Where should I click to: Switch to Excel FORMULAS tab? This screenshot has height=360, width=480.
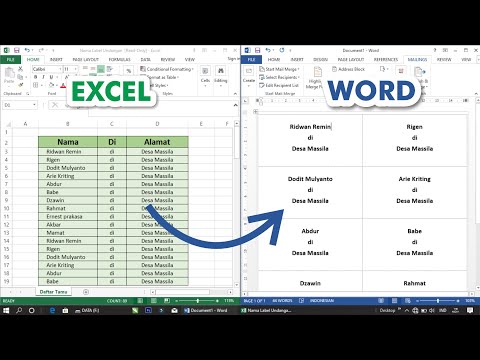[x=119, y=59]
